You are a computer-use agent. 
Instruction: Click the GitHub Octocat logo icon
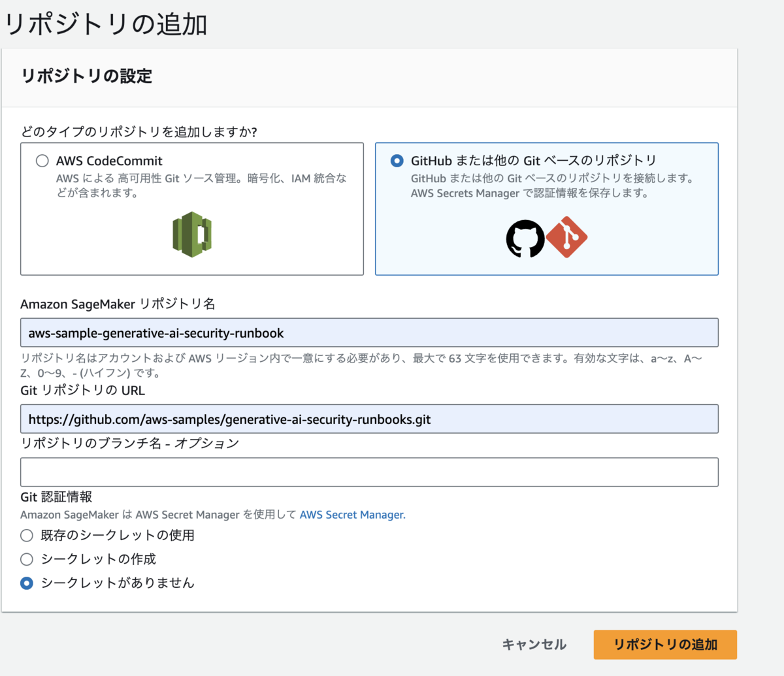point(525,238)
